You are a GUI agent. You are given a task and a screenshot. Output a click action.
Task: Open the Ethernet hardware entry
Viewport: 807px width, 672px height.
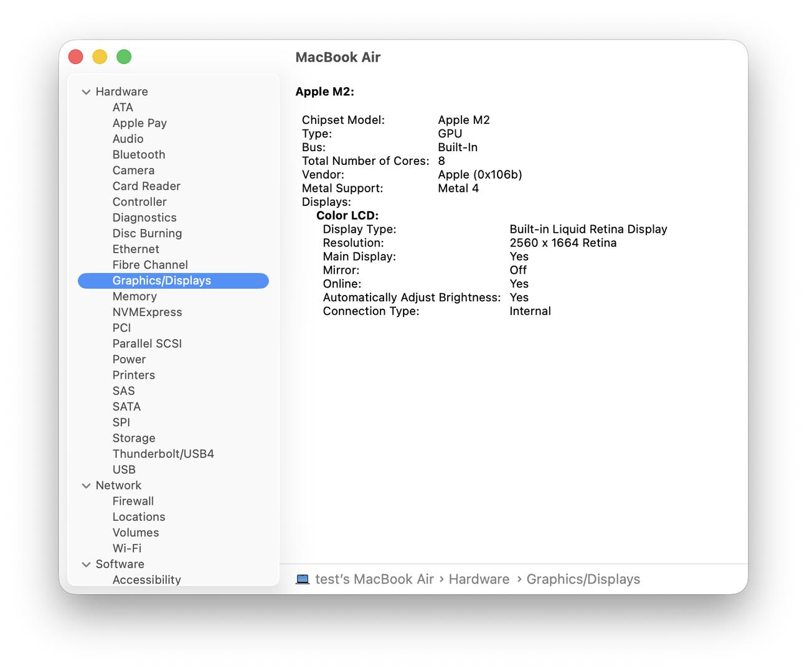click(136, 249)
